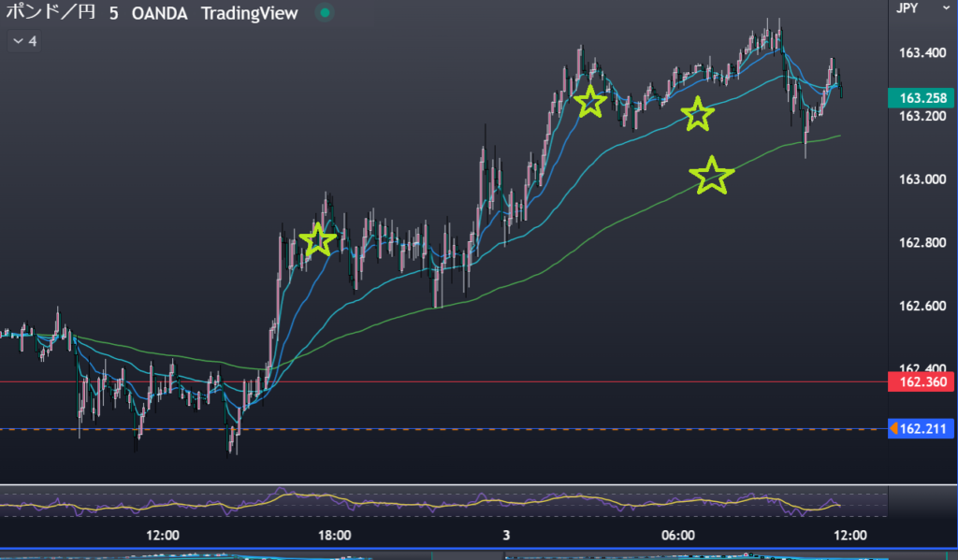Select the red horizontal price line
958x560 pixels.
tap(468, 381)
